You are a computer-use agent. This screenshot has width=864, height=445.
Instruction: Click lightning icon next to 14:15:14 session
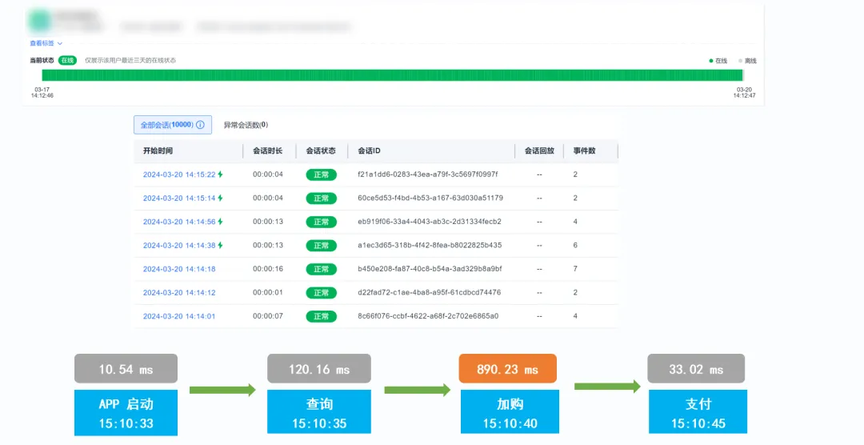pyautogui.click(x=220, y=198)
